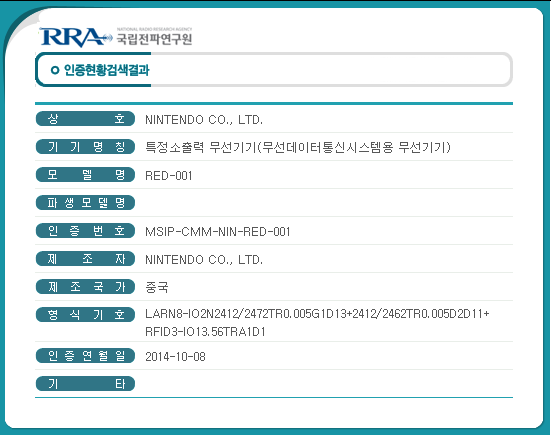Image resolution: width=551 pixels, height=435 pixels.
Task: Select the certification date 2014-10-08
Action: (175, 357)
